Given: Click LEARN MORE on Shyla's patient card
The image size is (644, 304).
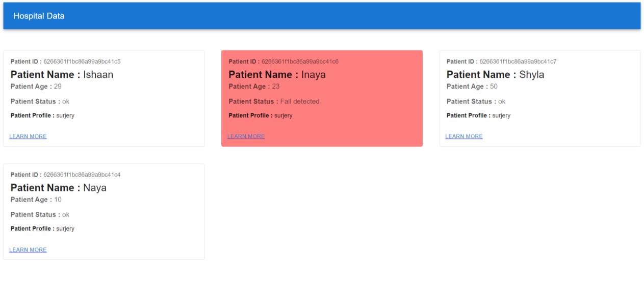Looking at the screenshot, I should [465, 136].
